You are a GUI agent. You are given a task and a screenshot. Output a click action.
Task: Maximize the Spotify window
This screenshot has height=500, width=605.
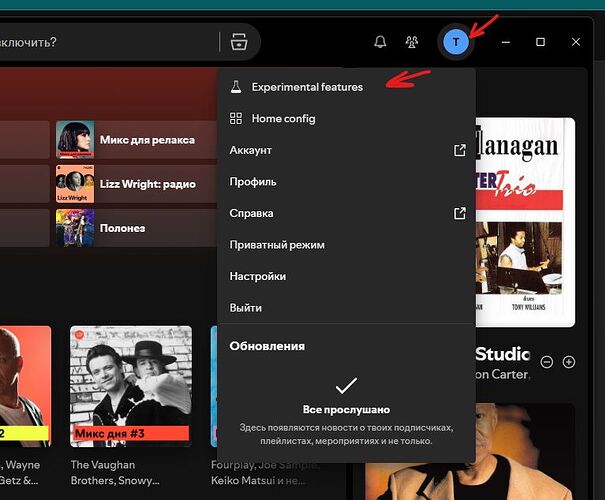(541, 42)
